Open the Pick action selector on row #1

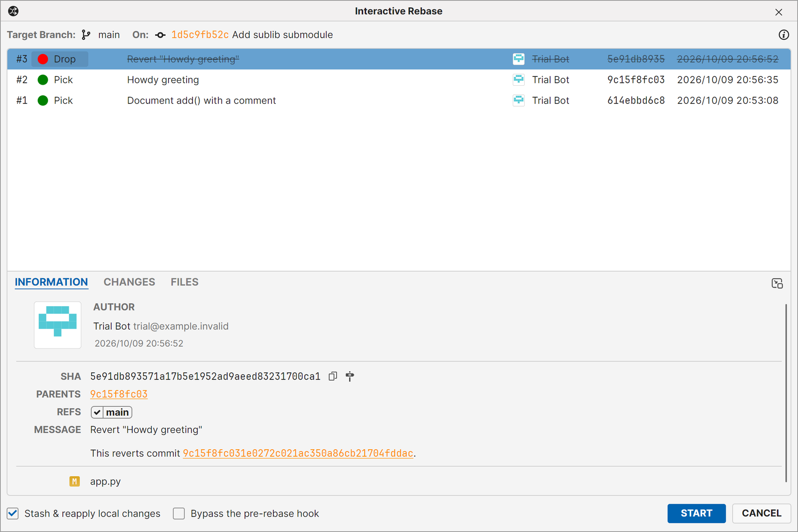click(x=60, y=101)
